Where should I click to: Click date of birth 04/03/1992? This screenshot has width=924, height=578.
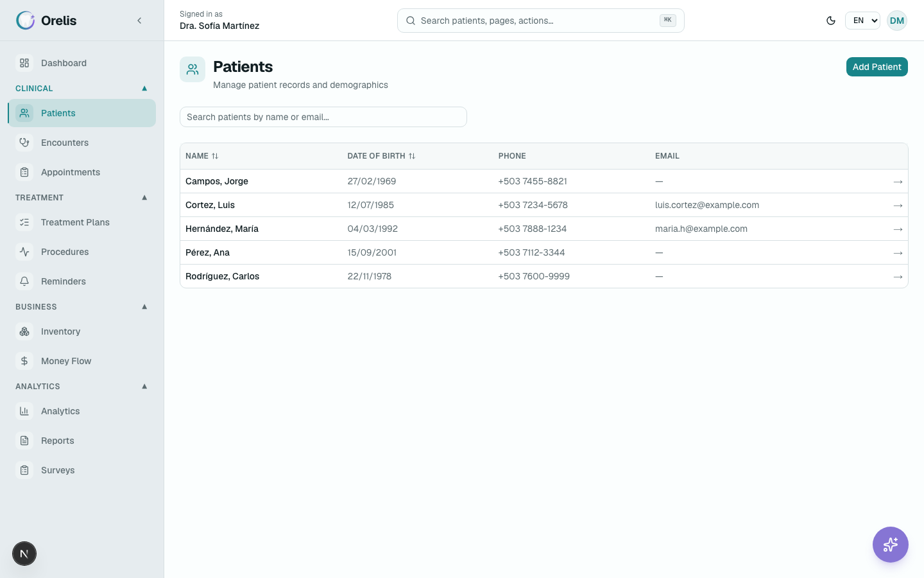[x=373, y=229]
